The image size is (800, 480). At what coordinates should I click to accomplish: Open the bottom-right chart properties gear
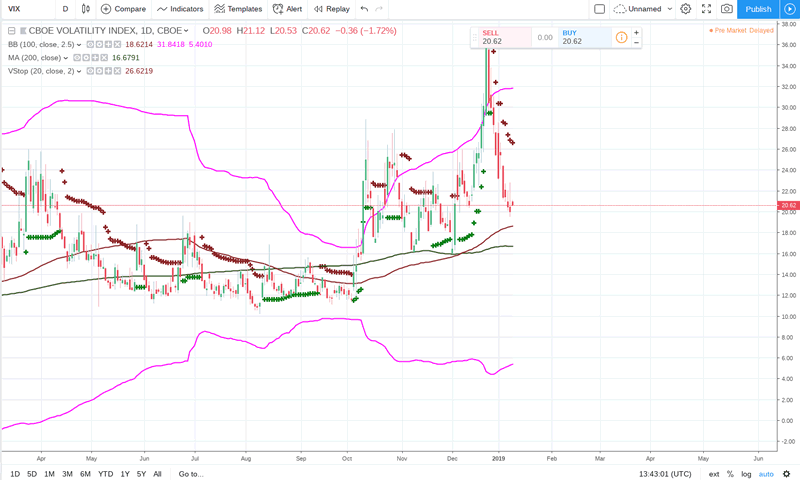point(786,474)
